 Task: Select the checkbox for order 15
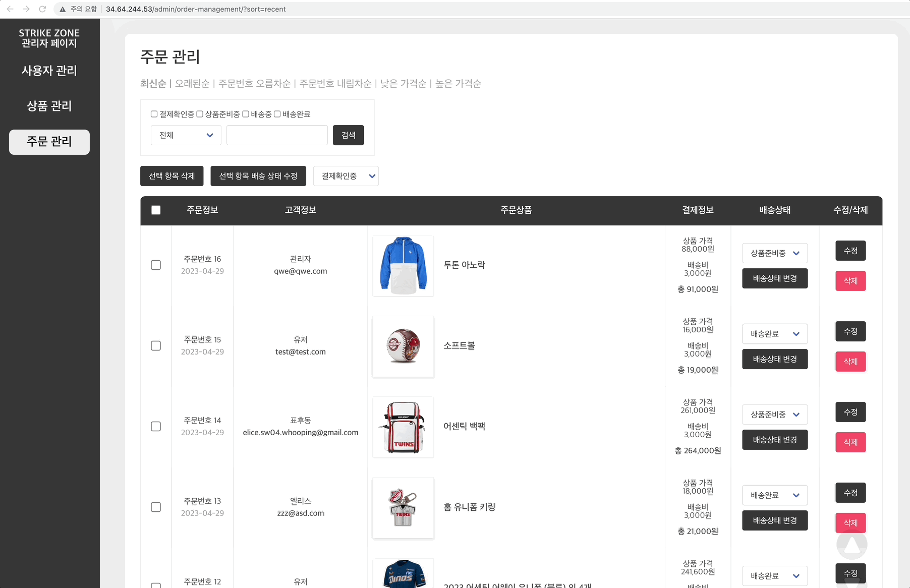click(156, 346)
